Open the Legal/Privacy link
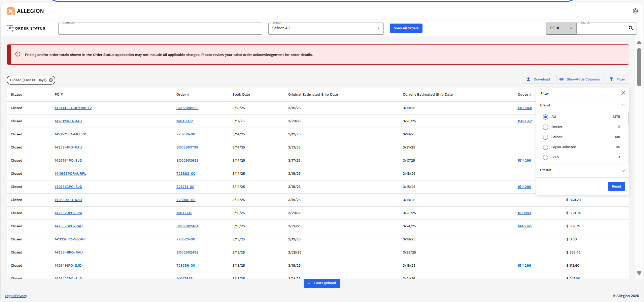Screen dimensions: 644x302 [16, 296]
